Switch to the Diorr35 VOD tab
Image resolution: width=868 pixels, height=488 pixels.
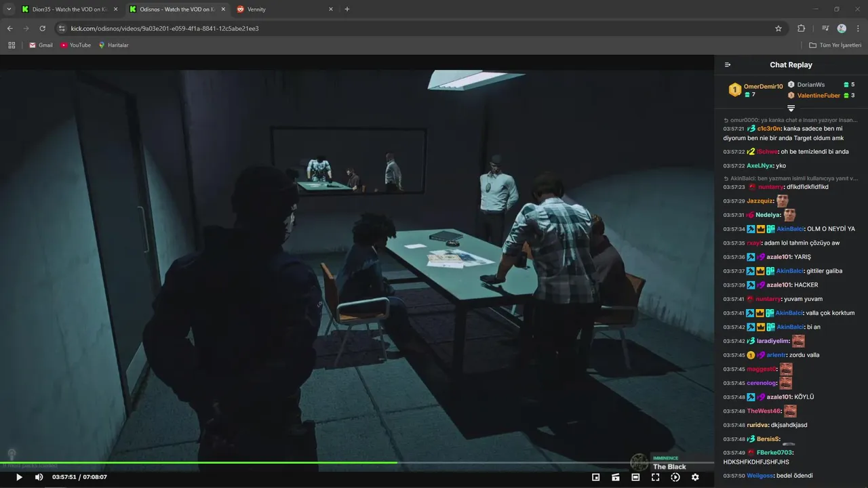coord(71,9)
